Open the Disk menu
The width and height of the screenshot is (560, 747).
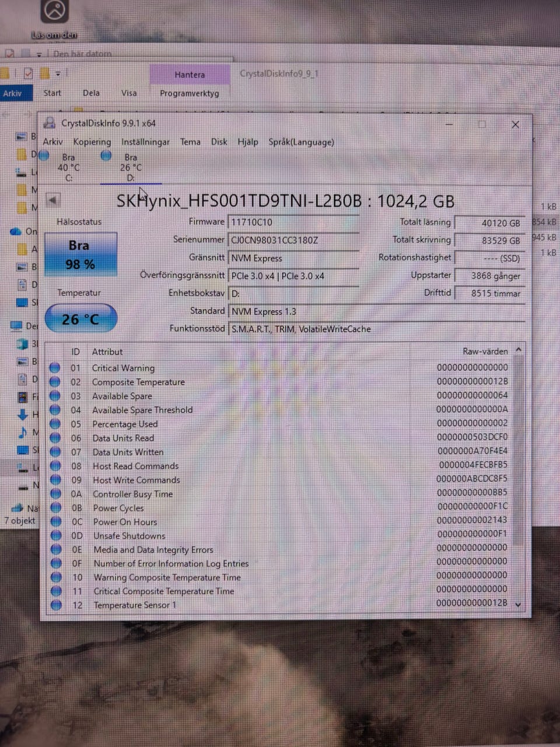[219, 142]
